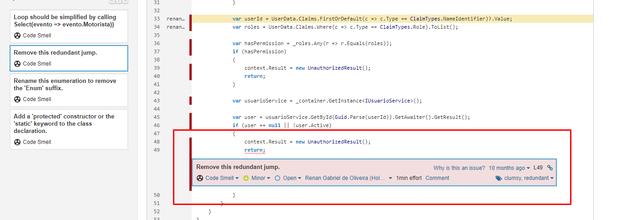This screenshot has width=644, height=220.
Task: Click the Code Smell icon on the Enum suffix card
Action: [17, 99]
